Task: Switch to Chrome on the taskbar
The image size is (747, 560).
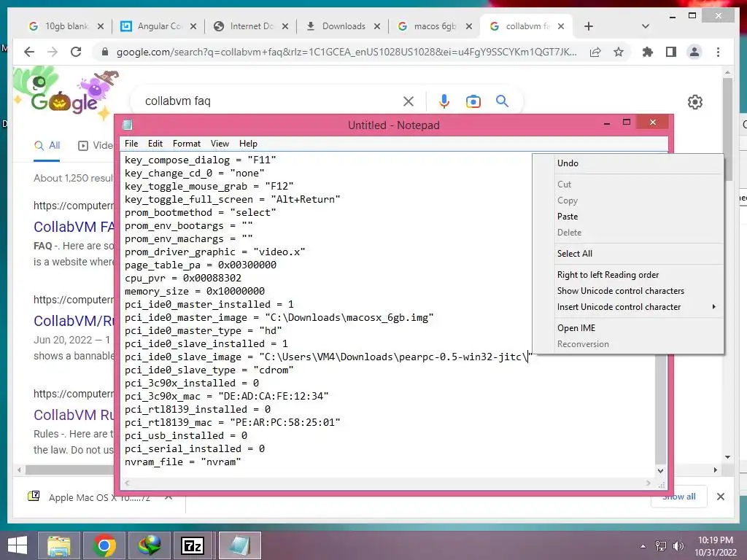Action: [x=104, y=545]
